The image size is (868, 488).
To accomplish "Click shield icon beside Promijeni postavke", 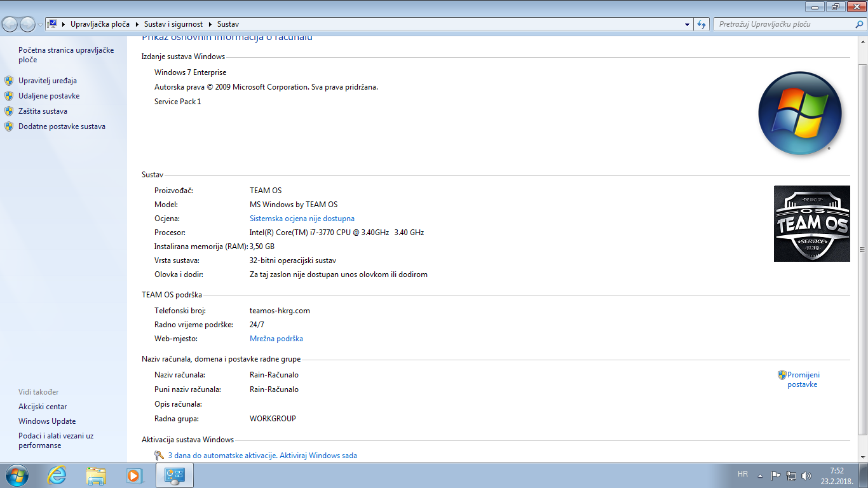I will click(782, 375).
